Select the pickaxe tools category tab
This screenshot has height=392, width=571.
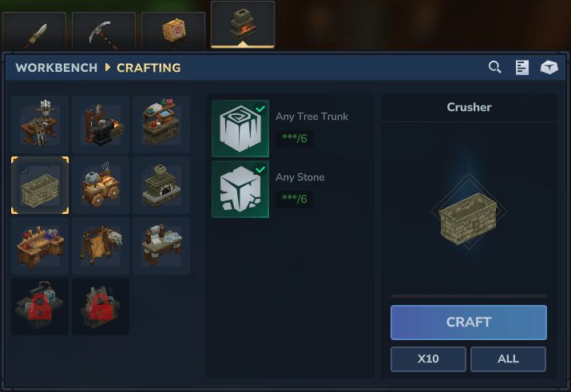104,31
